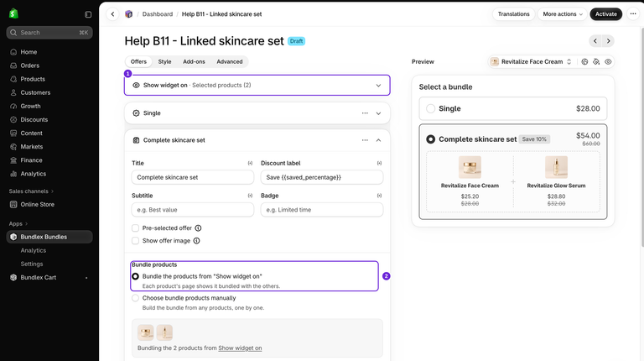Switch to the Add-ons tab

pos(194,61)
